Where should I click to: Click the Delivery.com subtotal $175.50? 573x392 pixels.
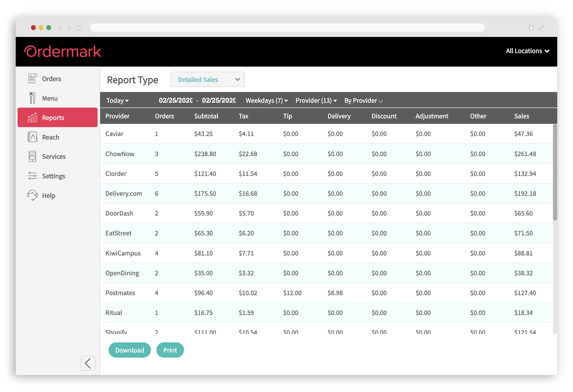tap(205, 194)
